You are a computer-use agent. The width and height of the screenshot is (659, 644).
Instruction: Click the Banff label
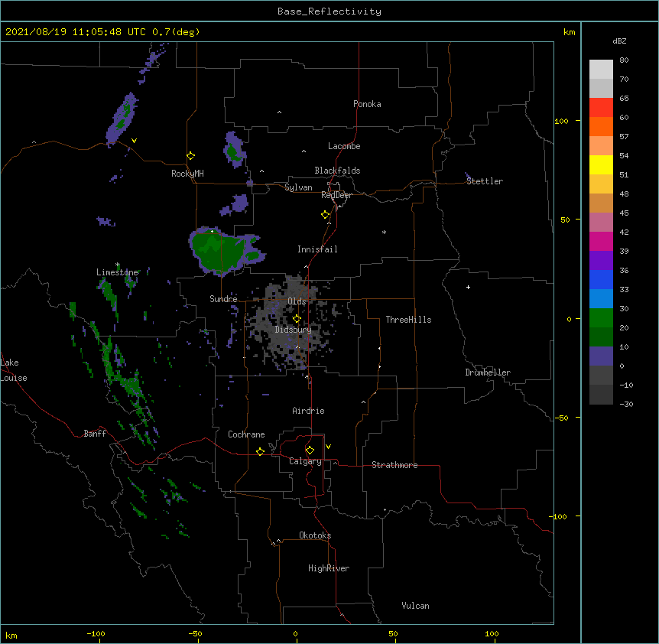(95, 434)
